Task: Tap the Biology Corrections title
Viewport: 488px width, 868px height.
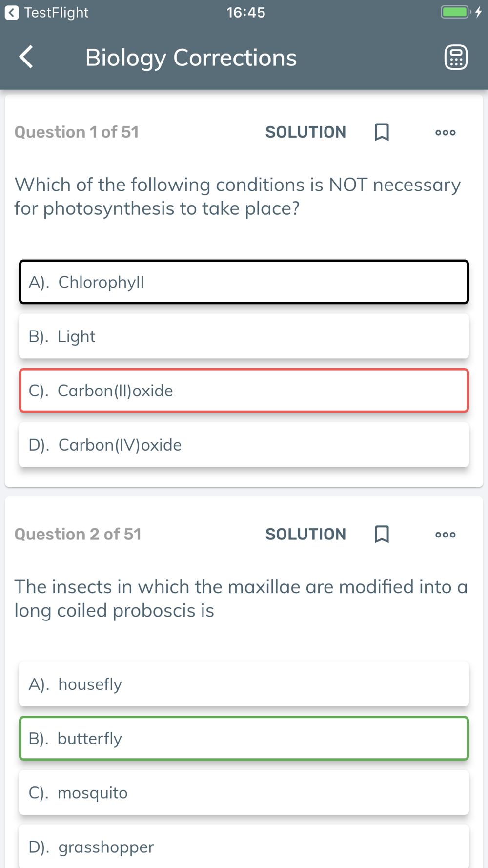Action: click(x=191, y=58)
